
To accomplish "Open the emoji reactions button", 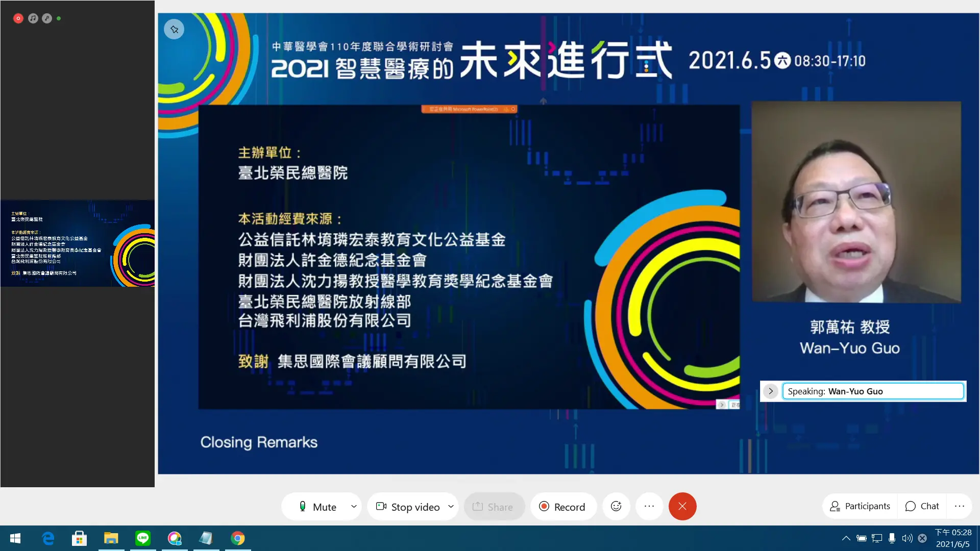I will [x=616, y=506].
